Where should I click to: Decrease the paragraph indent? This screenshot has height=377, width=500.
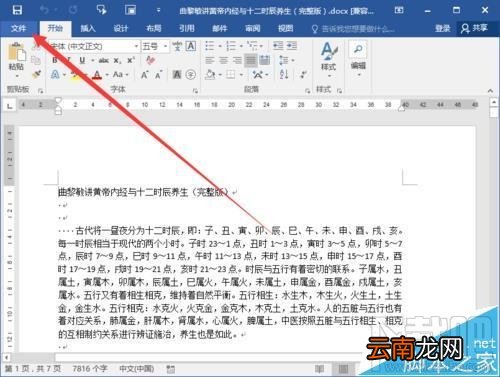point(278,46)
